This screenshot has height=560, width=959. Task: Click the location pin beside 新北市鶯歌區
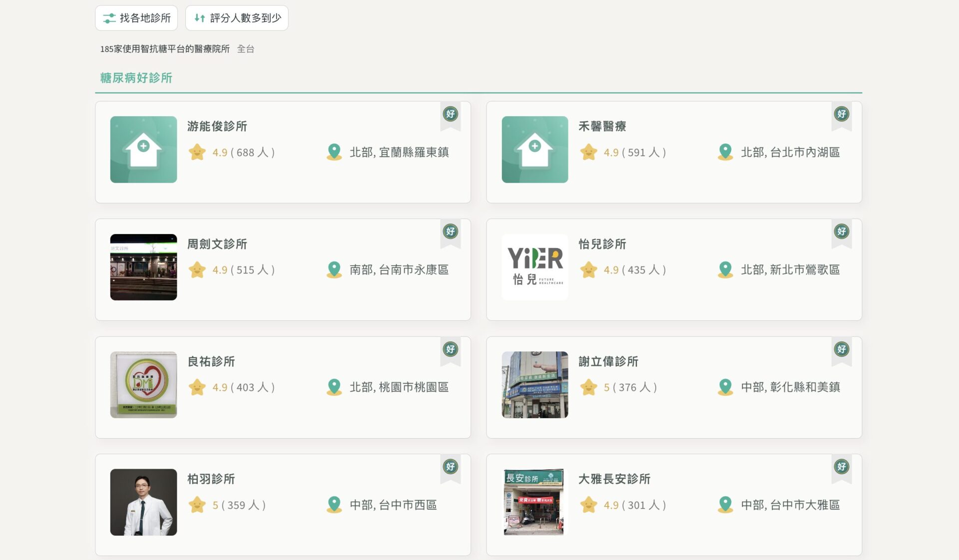pyautogui.click(x=725, y=270)
